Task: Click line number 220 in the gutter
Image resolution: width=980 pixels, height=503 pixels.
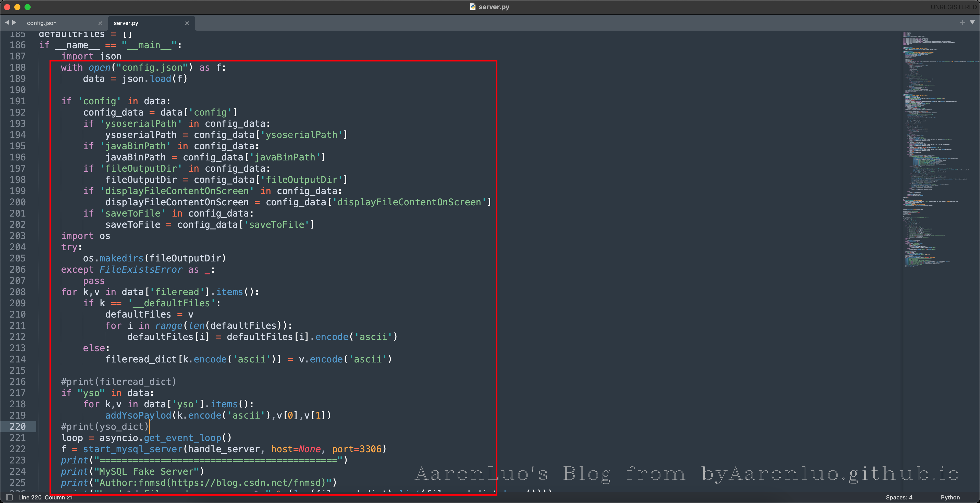Action: coord(18,426)
